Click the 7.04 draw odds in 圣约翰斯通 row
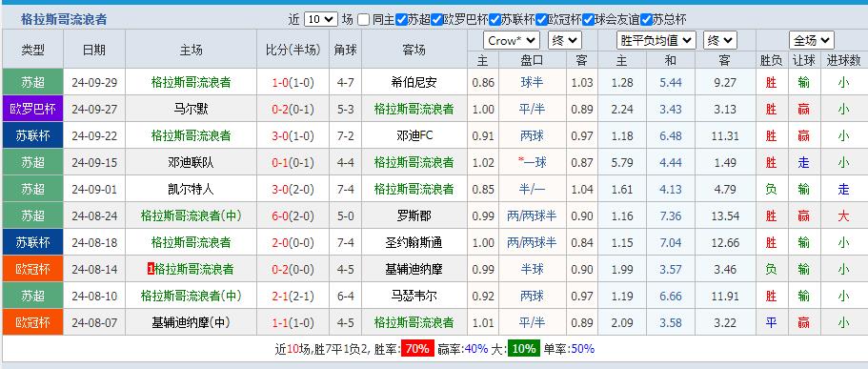 (x=671, y=242)
